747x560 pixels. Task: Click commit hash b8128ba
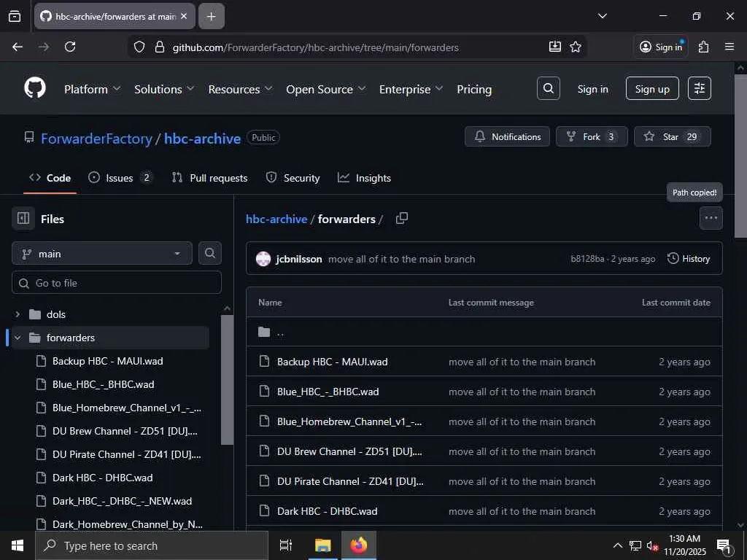[587, 259]
